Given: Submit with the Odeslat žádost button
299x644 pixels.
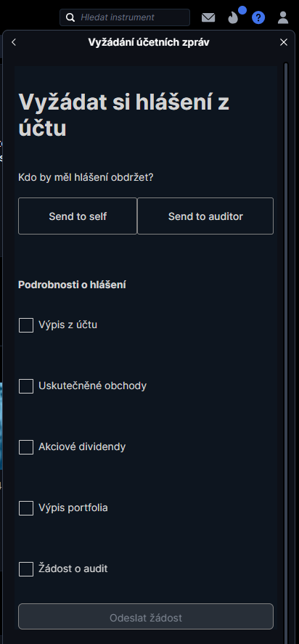Looking at the screenshot, I should click(x=146, y=616).
